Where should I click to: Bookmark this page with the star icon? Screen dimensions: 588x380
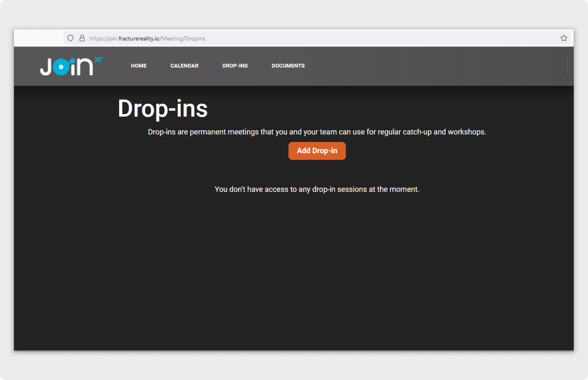[563, 38]
